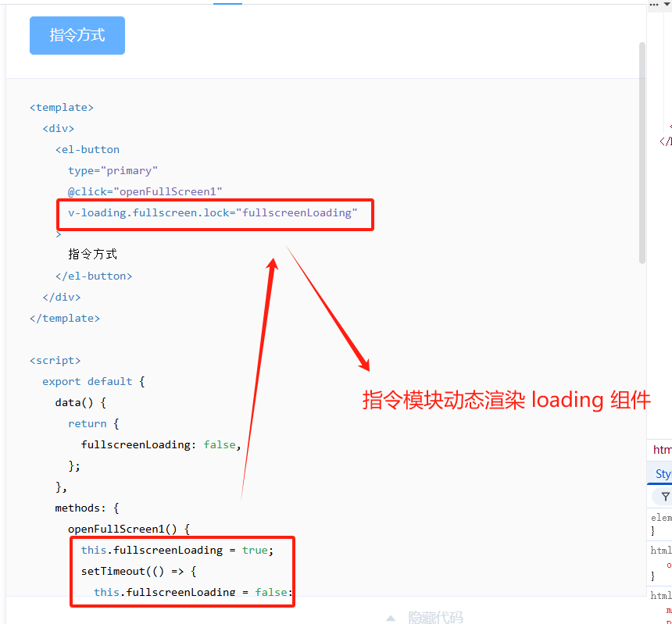Click the setTimeout line inside the red box
Viewport: 672px width, 624px height.
coord(137,571)
